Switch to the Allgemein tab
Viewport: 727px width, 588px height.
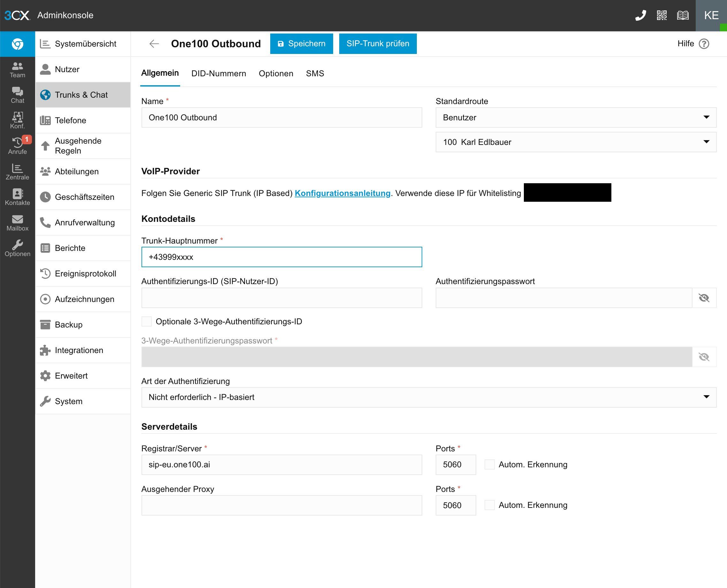(160, 73)
